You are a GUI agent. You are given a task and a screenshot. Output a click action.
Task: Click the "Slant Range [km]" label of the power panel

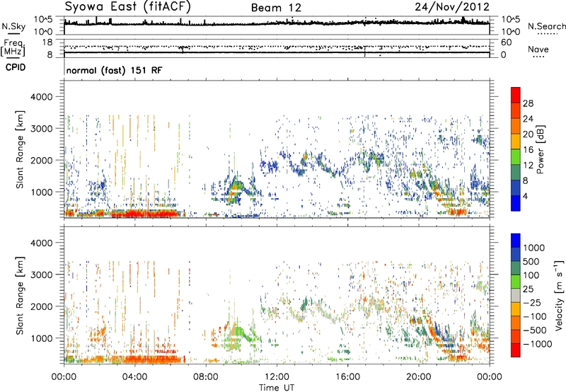point(20,149)
